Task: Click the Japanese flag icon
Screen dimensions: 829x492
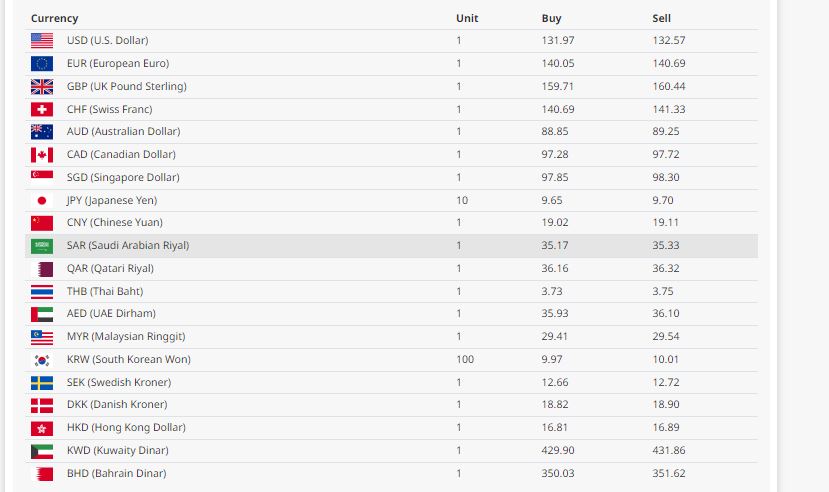Action: (x=42, y=200)
